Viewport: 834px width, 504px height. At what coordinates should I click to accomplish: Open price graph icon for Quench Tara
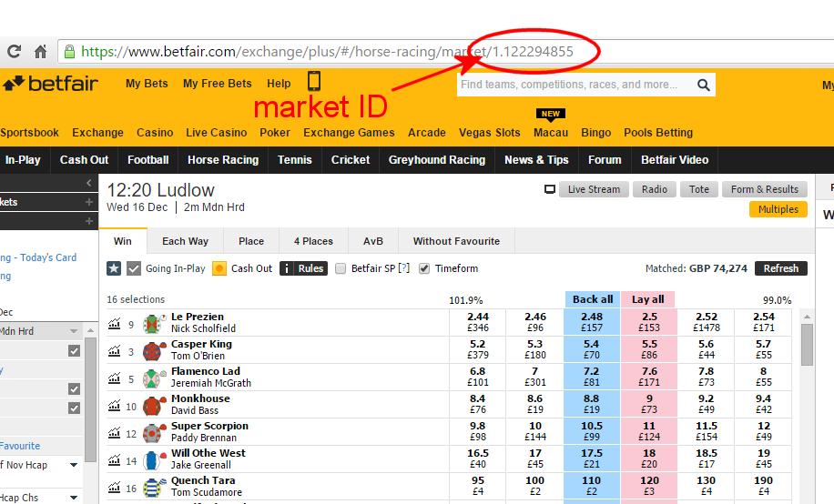pos(115,487)
